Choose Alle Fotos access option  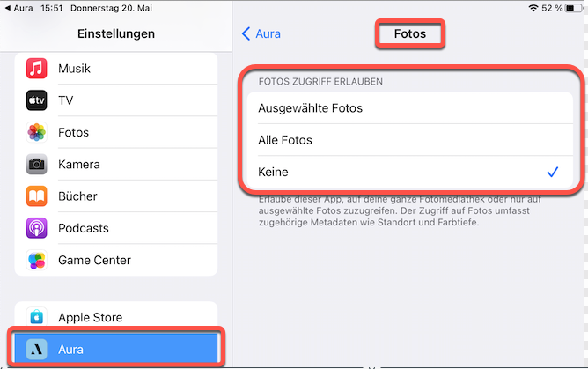pyautogui.click(x=409, y=140)
